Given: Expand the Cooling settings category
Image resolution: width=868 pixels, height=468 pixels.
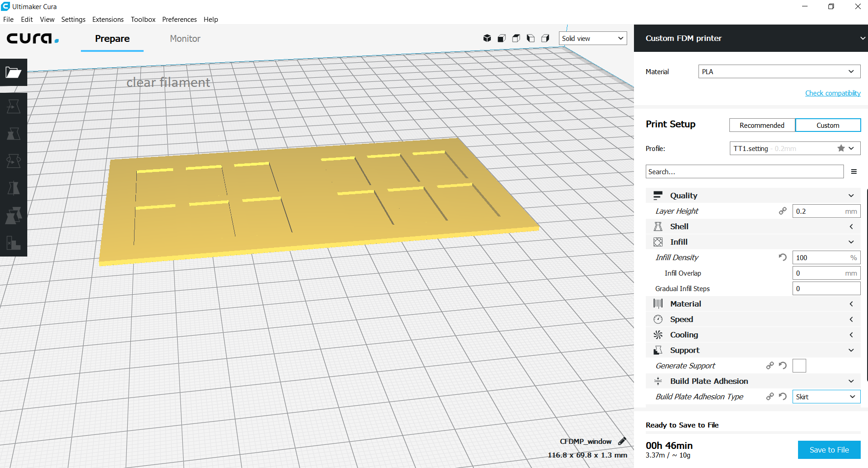Looking at the screenshot, I should [753, 335].
